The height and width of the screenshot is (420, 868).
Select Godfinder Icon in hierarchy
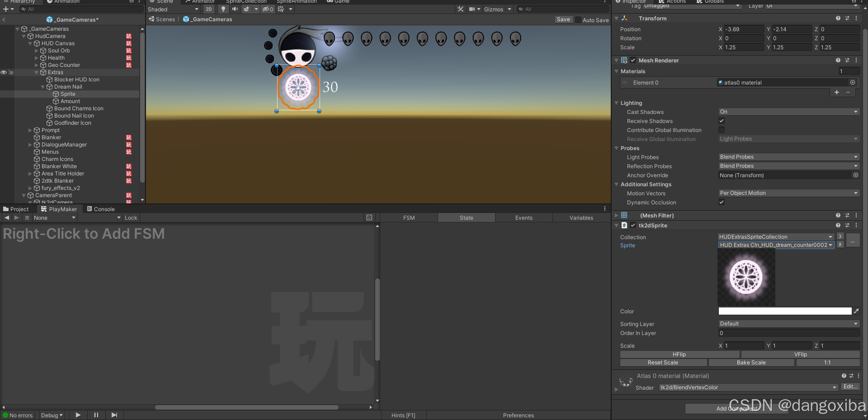(x=72, y=123)
